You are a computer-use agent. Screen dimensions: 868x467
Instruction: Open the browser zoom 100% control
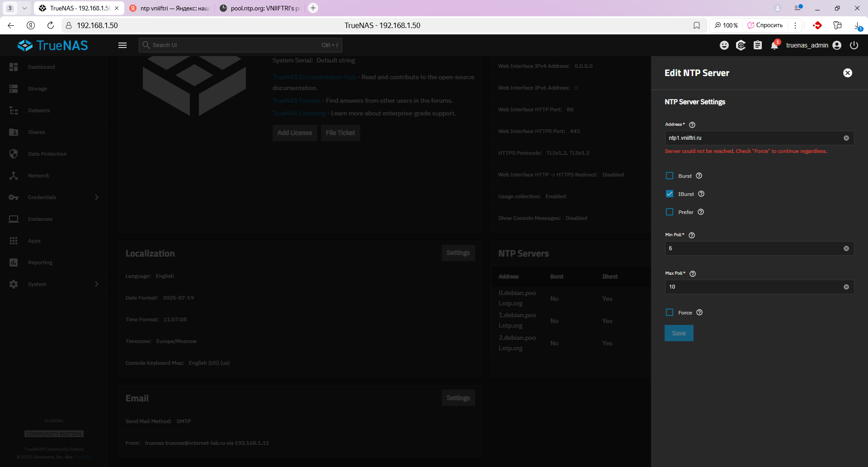pyautogui.click(x=726, y=25)
